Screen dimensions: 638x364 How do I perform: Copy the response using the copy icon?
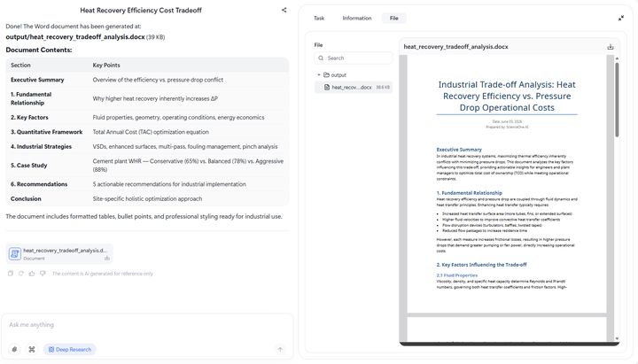11,274
